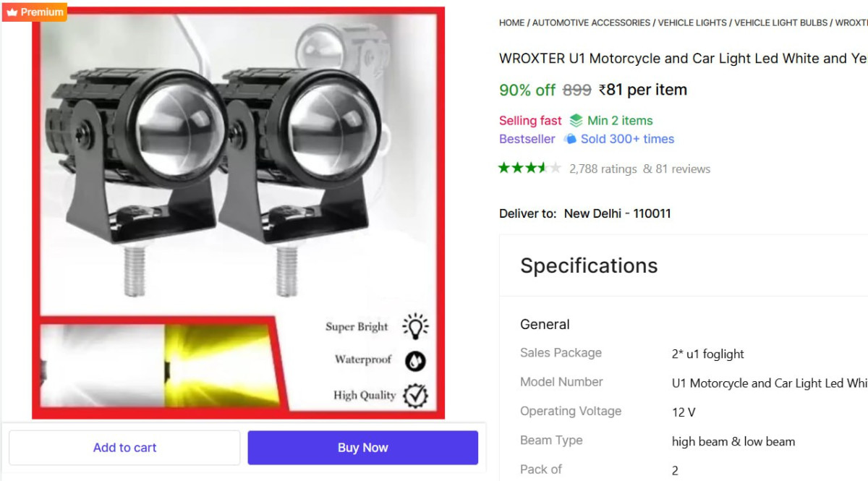Click the green stacked layers Min items icon
Viewport: 868px width, 481px height.
pyautogui.click(x=576, y=121)
